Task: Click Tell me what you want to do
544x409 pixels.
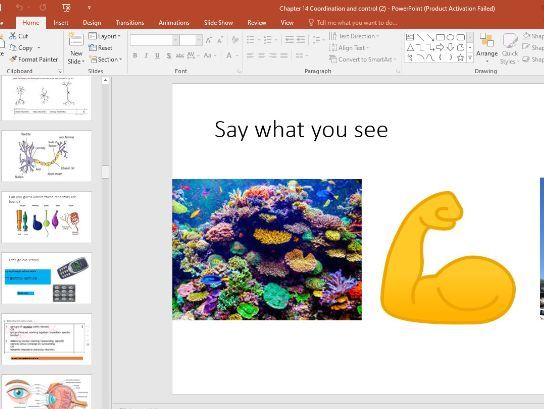Action: coord(353,23)
